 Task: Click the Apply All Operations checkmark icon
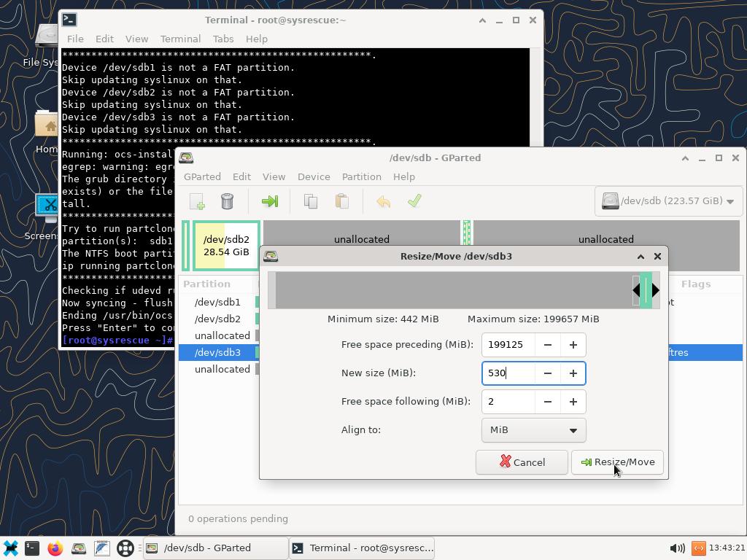(x=414, y=201)
